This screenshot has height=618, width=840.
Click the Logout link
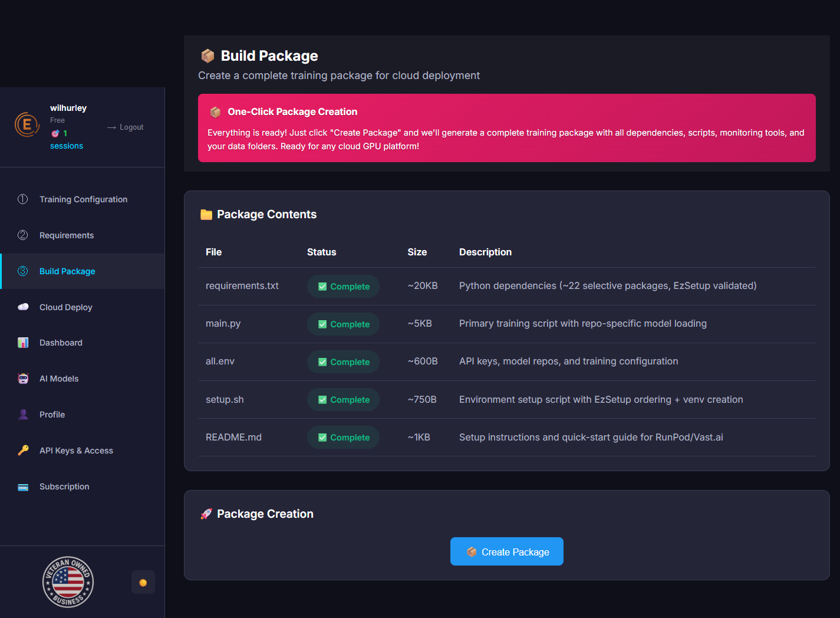coord(131,127)
